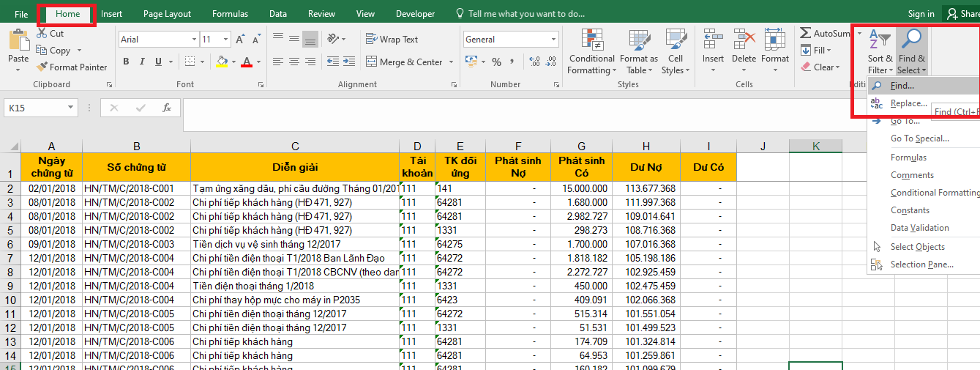Open the General number format dropdown
The width and height of the screenshot is (980, 370).
coord(553,40)
